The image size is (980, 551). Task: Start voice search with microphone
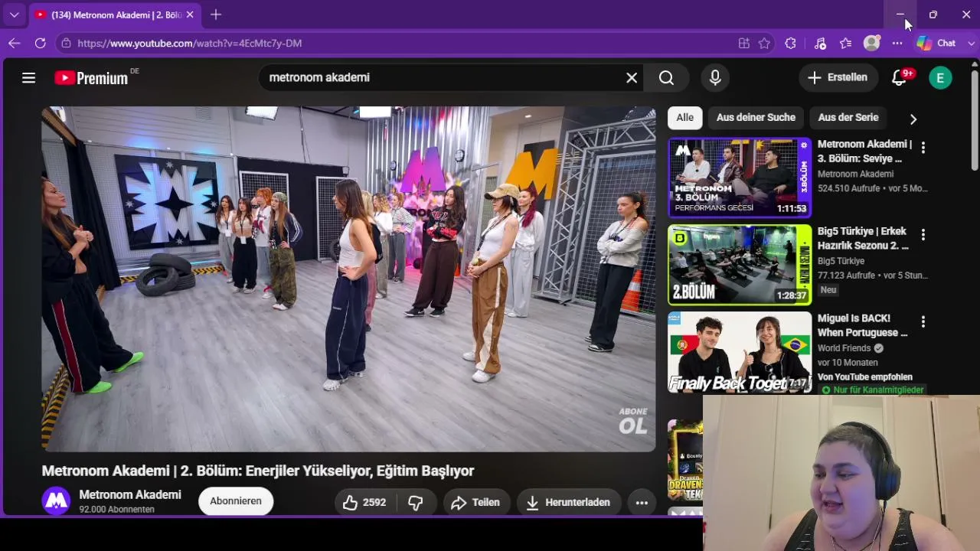715,77
